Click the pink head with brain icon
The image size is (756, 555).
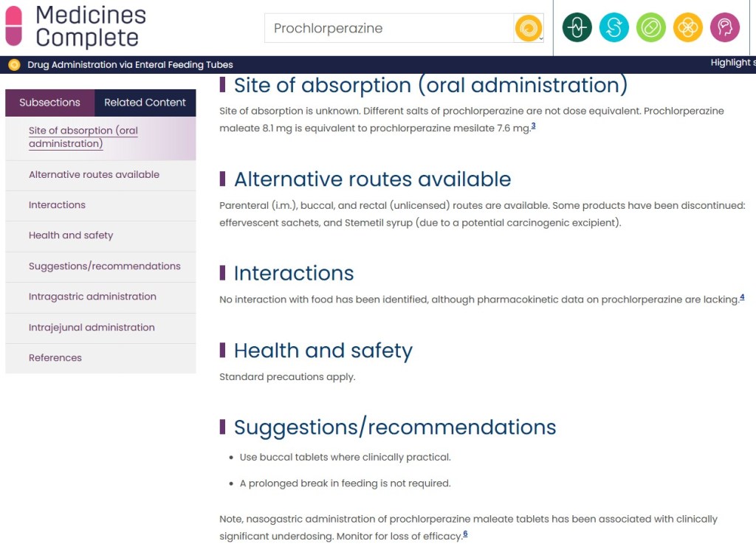(724, 28)
